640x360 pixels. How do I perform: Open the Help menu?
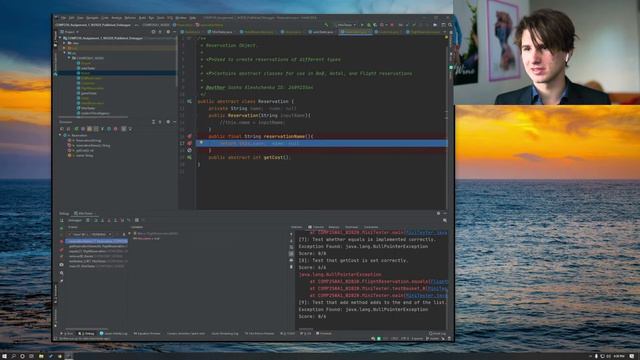click(x=192, y=18)
